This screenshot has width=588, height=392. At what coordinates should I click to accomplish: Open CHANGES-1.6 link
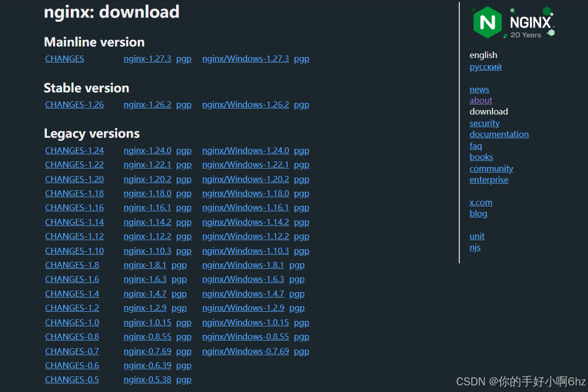(72, 279)
